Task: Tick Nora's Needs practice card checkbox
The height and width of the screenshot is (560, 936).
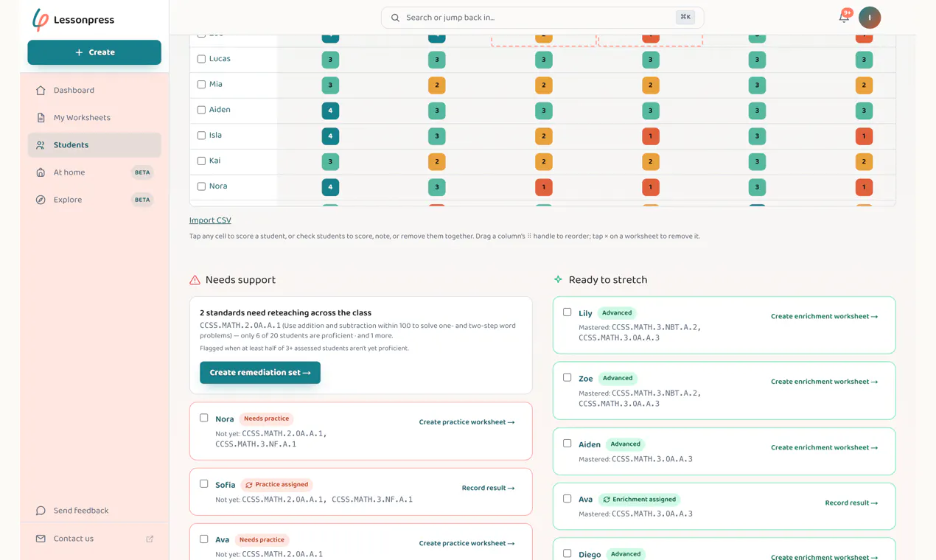Action: (x=204, y=418)
